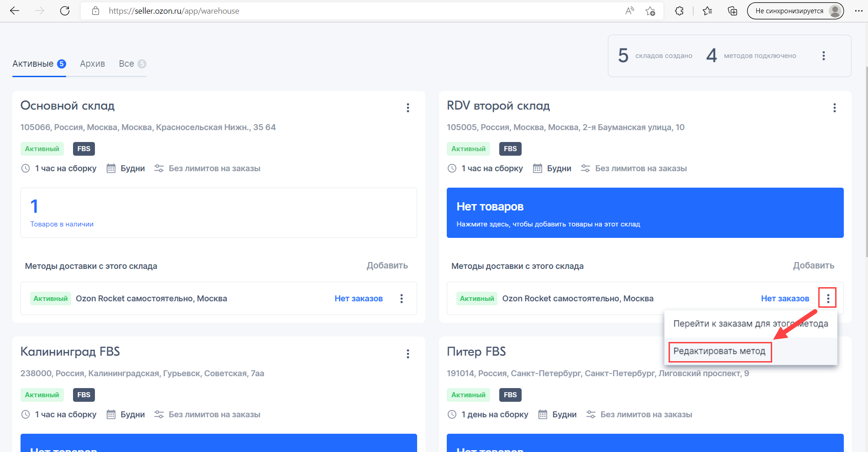This screenshot has width=868, height=452.
Task: Click 'Ozon Rocket самостоятельно, Москва' under 'Основной склад'
Action: [152, 299]
